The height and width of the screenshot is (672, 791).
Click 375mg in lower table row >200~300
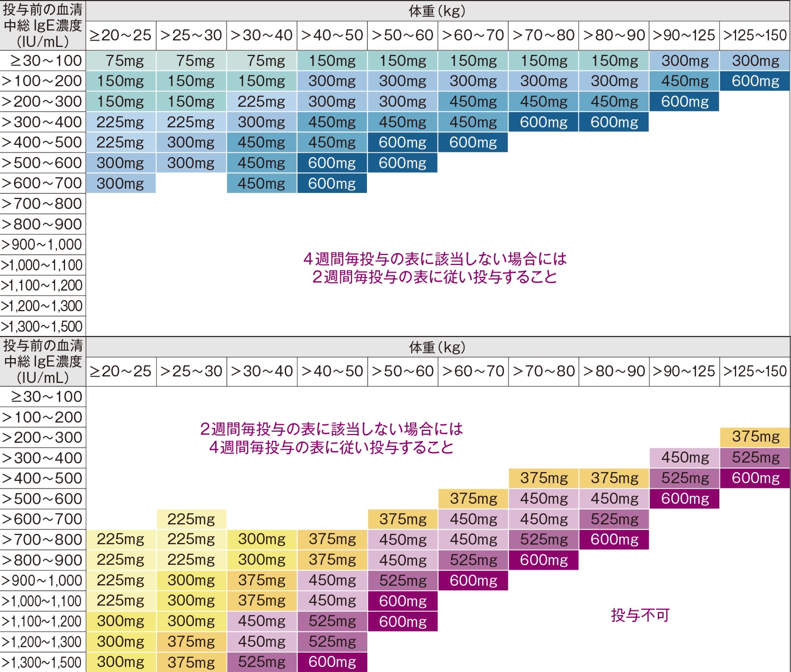click(755, 437)
